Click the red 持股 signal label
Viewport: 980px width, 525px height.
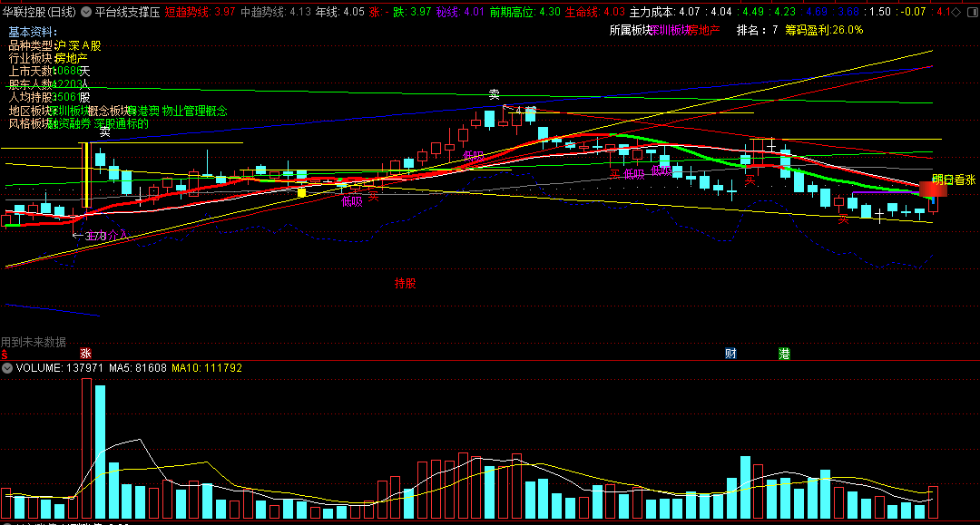pyautogui.click(x=405, y=284)
